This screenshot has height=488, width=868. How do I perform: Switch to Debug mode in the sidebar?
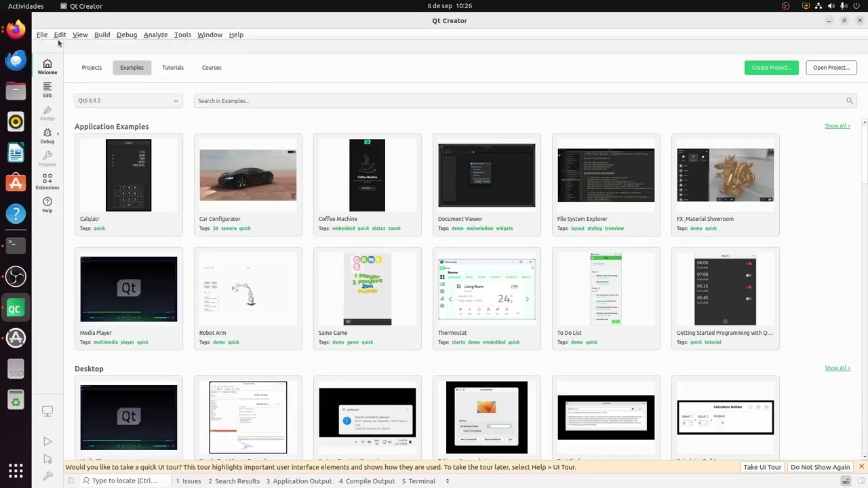point(47,136)
